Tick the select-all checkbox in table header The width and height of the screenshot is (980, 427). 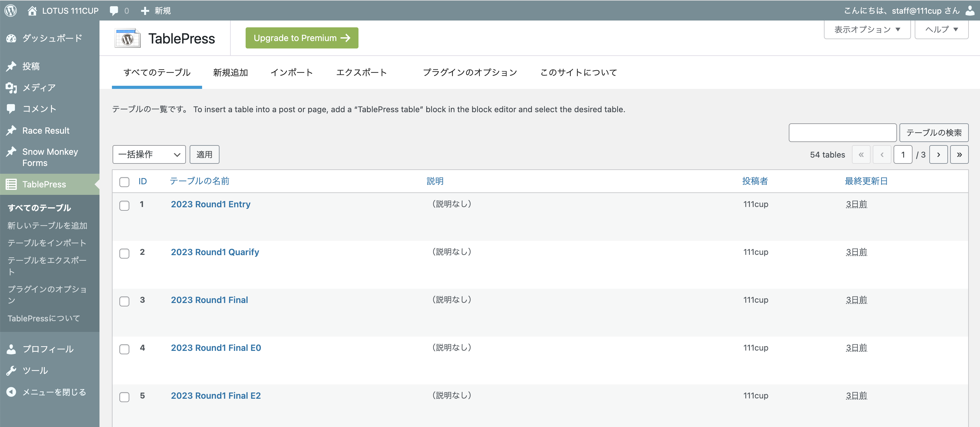(x=124, y=182)
